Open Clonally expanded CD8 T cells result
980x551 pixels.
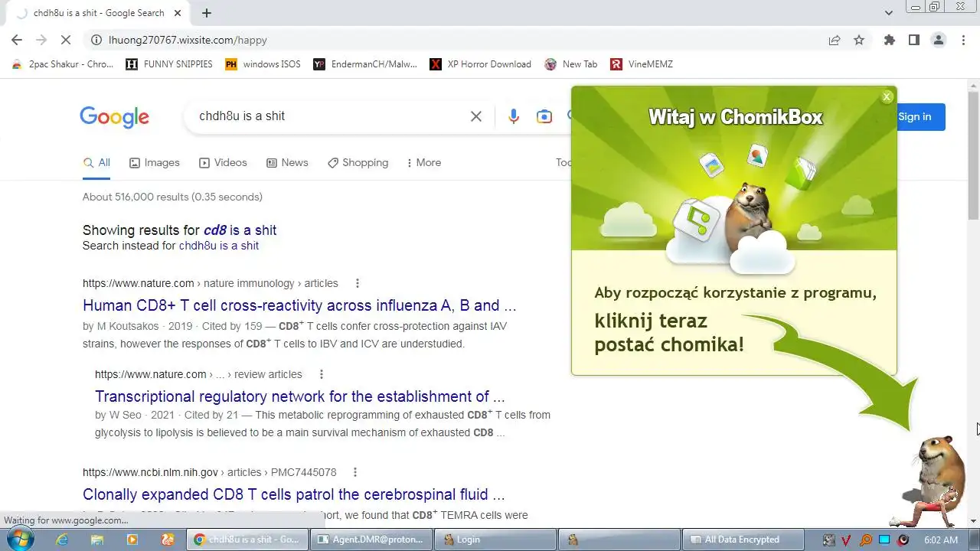click(x=294, y=494)
